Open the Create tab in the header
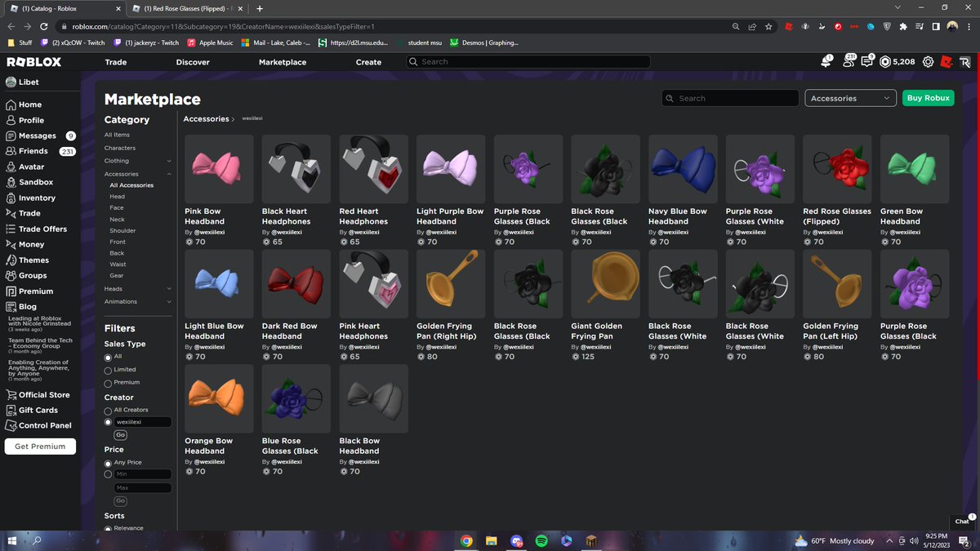Image resolution: width=980 pixels, height=551 pixels. pos(368,62)
